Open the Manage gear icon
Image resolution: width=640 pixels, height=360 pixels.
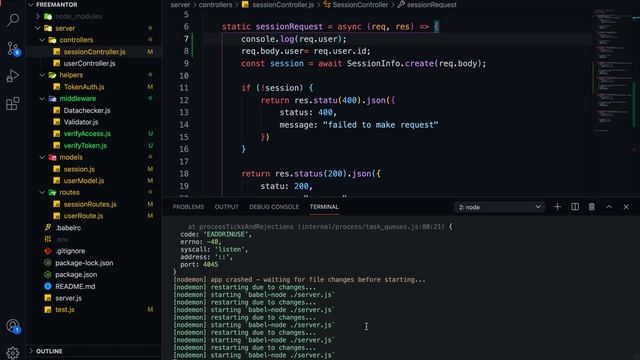coord(13,353)
